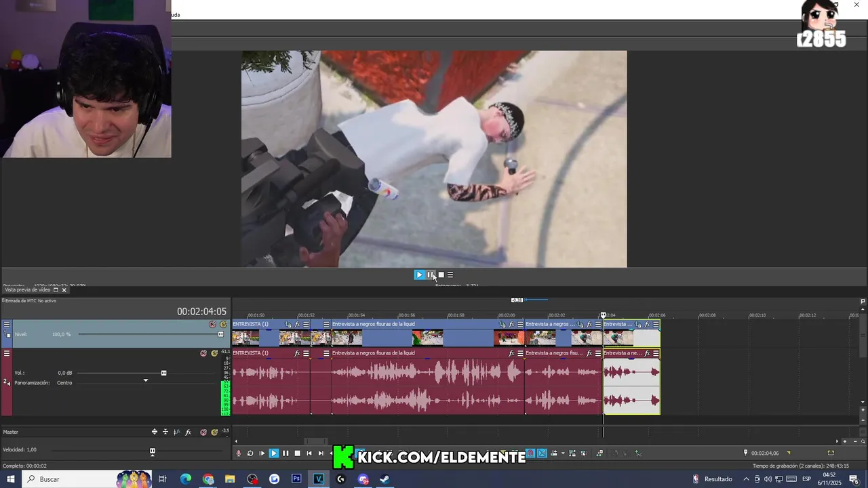Click the Velocidad rate slider handle
This screenshot has height=488, width=868.
click(x=153, y=451)
